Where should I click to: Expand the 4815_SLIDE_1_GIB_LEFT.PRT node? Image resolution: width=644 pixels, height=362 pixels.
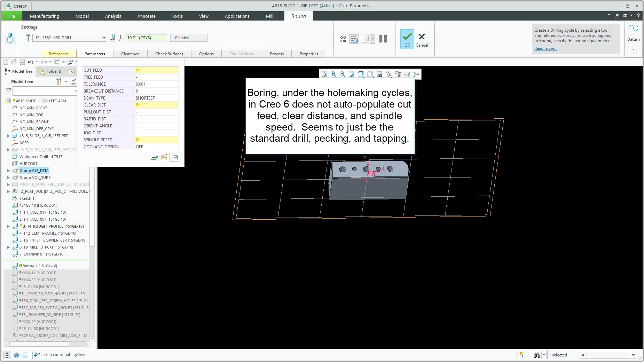coord(8,136)
